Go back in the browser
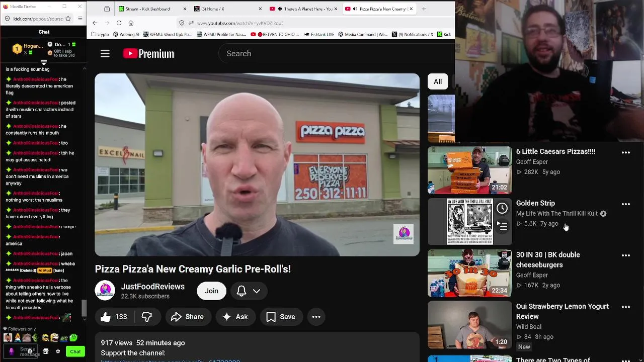This screenshot has width=644, height=362. coord(95,23)
